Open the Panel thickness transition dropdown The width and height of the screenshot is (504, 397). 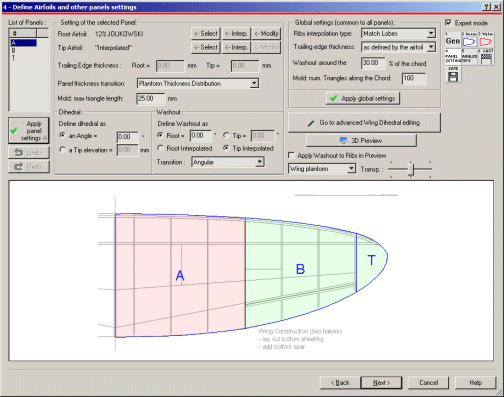(254, 83)
